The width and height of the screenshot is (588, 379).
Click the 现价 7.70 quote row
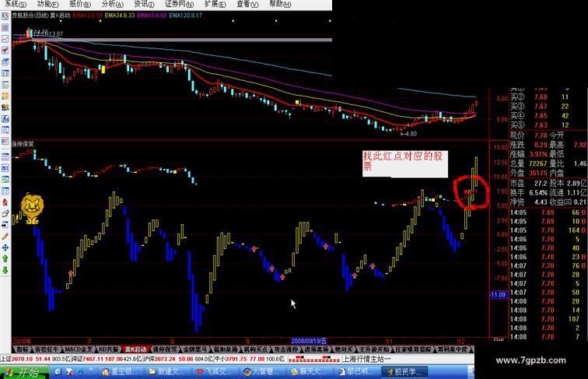click(529, 135)
